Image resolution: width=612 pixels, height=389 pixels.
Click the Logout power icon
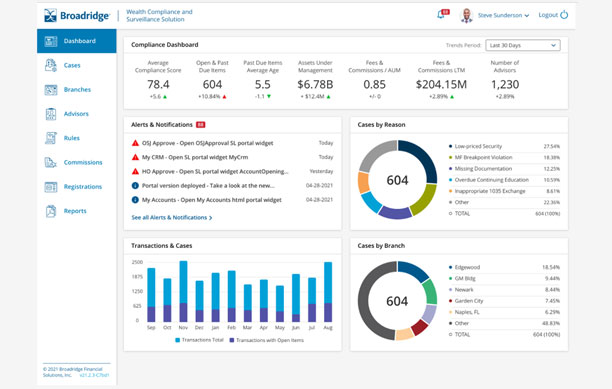[x=564, y=15]
